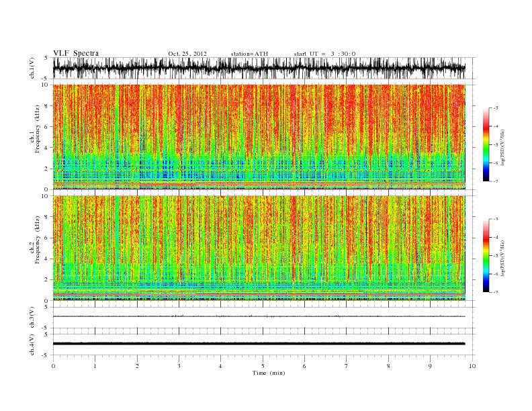Click time axis tick label "9"
Viewport: 532px width, 411px height.
pyautogui.click(x=430, y=366)
